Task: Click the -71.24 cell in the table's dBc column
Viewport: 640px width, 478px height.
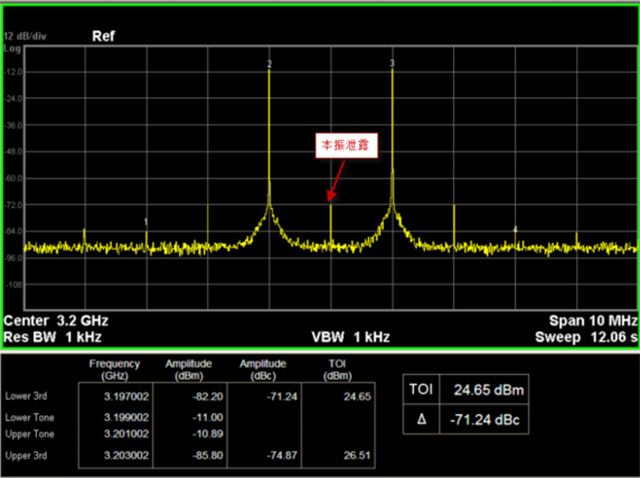Action: [282, 396]
